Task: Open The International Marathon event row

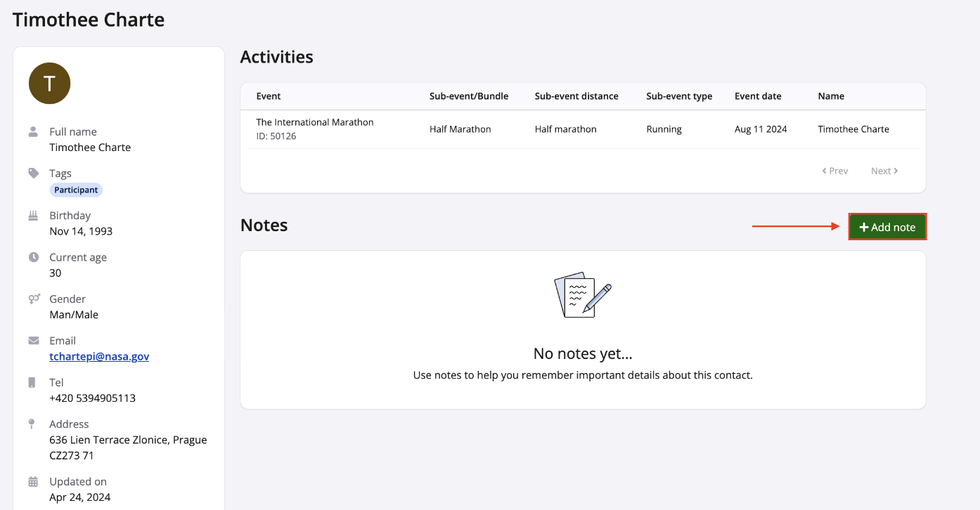Action: [315, 122]
